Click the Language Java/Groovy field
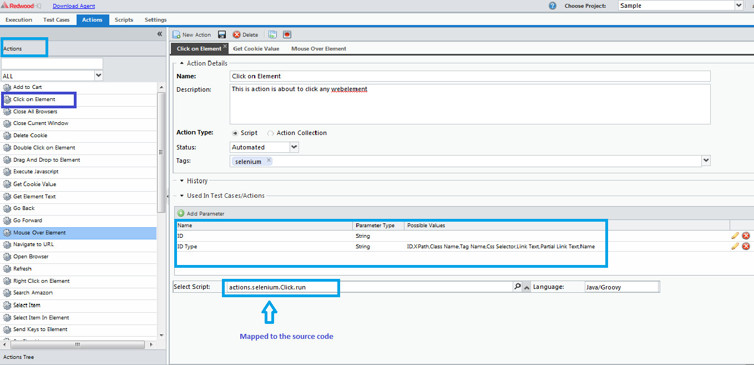This screenshot has height=365, width=754. pyautogui.click(x=622, y=287)
